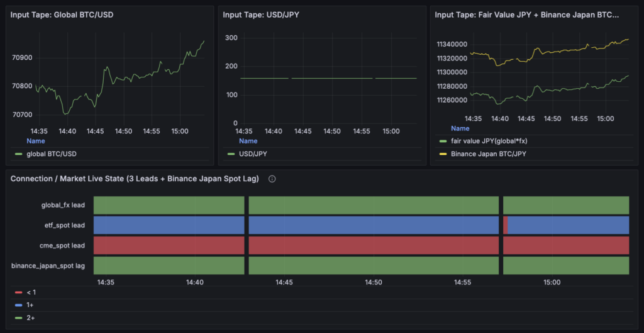Toggle the 1+ state legend label
The height and width of the screenshot is (333, 644).
(30, 305)
